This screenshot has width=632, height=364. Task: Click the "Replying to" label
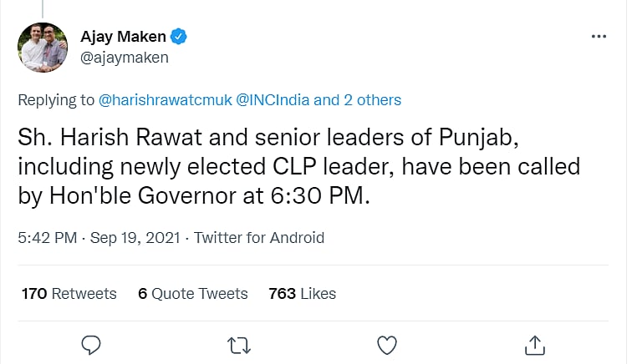pos(55,100)
